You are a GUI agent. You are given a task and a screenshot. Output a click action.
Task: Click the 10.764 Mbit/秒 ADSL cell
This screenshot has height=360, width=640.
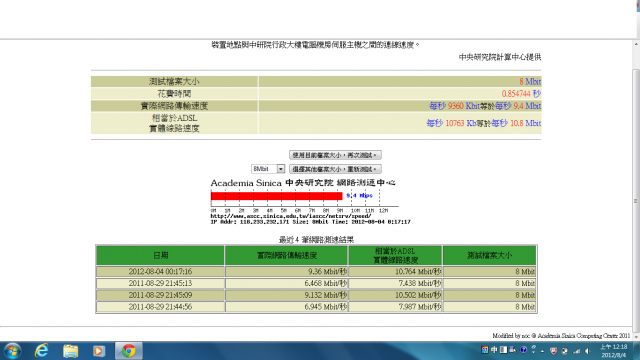pyautogui.click(x=395, y=271)
